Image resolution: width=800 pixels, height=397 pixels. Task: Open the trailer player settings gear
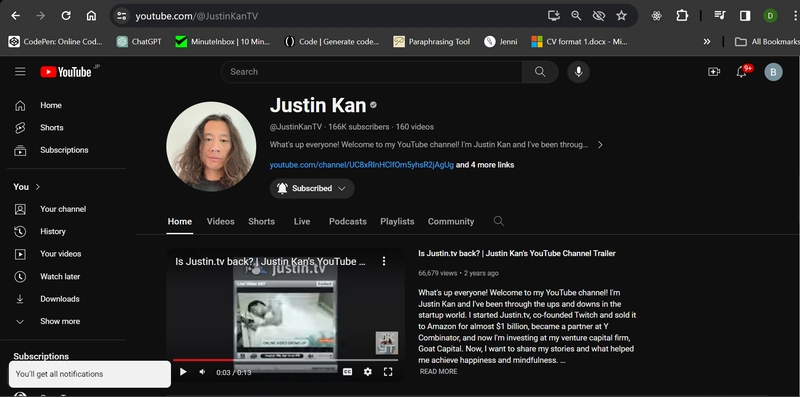click(367, 372)
